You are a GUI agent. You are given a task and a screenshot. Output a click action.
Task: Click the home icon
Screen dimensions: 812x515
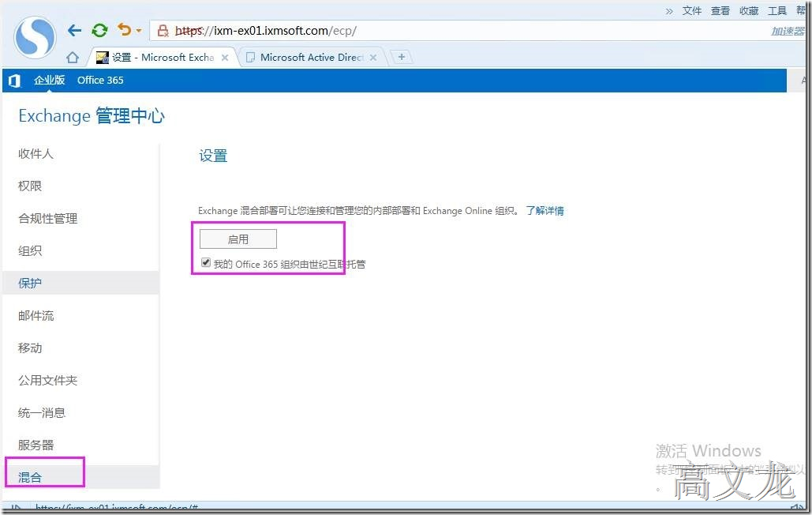click(x=73, y=57)
